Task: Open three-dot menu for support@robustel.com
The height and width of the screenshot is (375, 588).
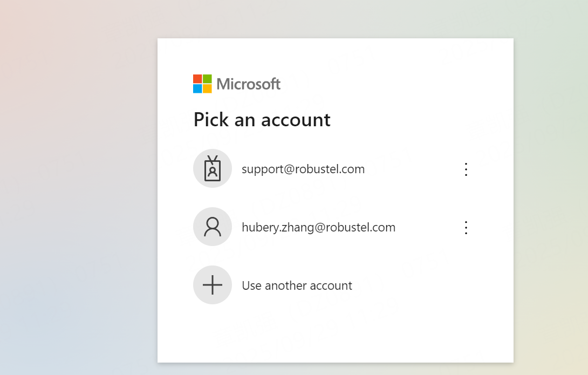Action: click(466, 169)
